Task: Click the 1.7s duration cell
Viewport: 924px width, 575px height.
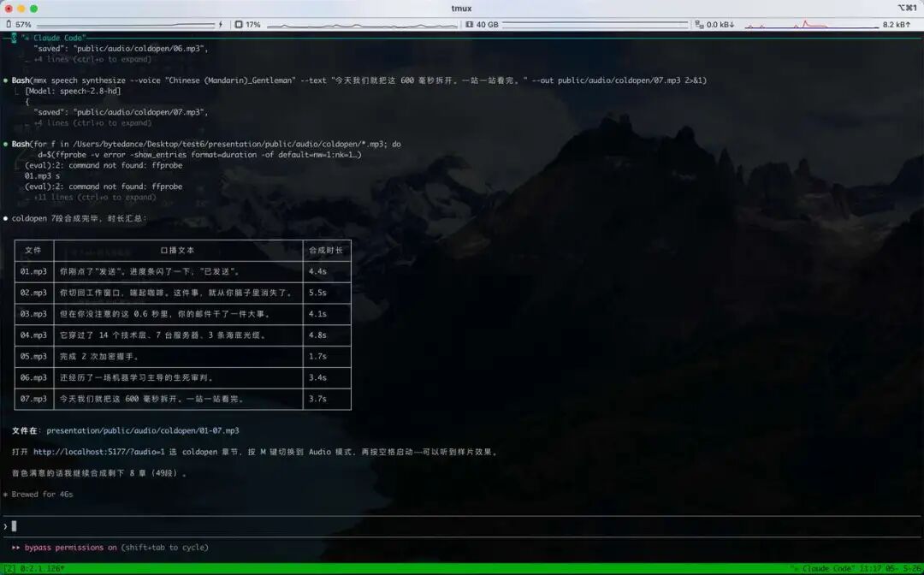Action: 327,357
